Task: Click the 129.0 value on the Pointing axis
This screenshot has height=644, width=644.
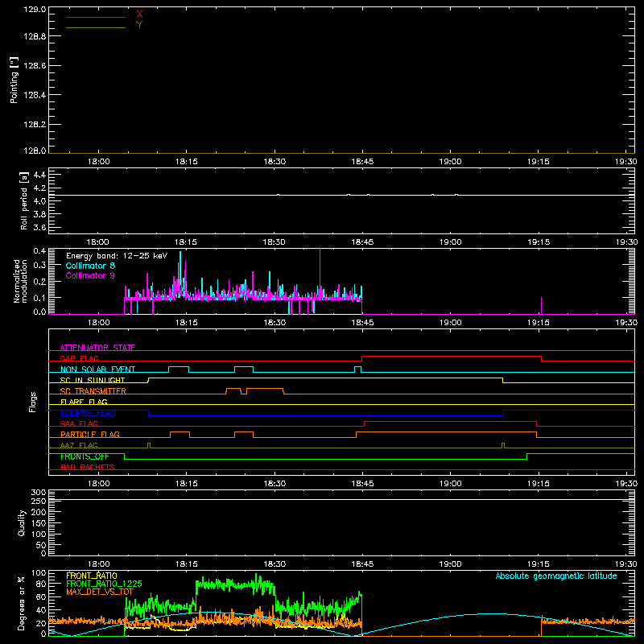Action: click(35, 10)
